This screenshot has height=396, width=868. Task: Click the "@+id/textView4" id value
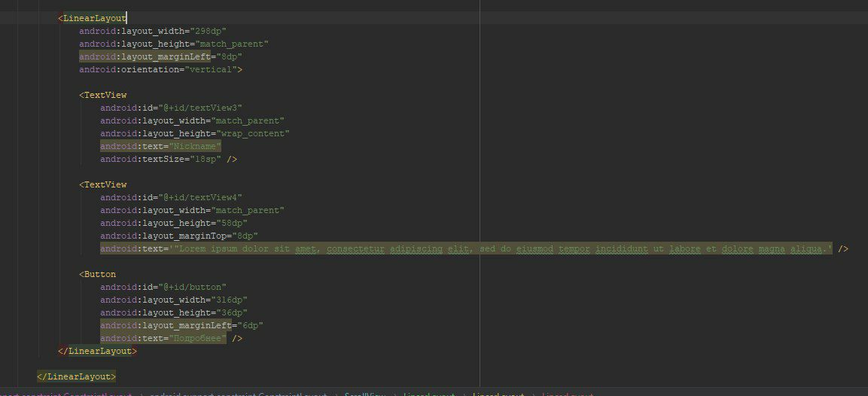(x=200, y=197)
